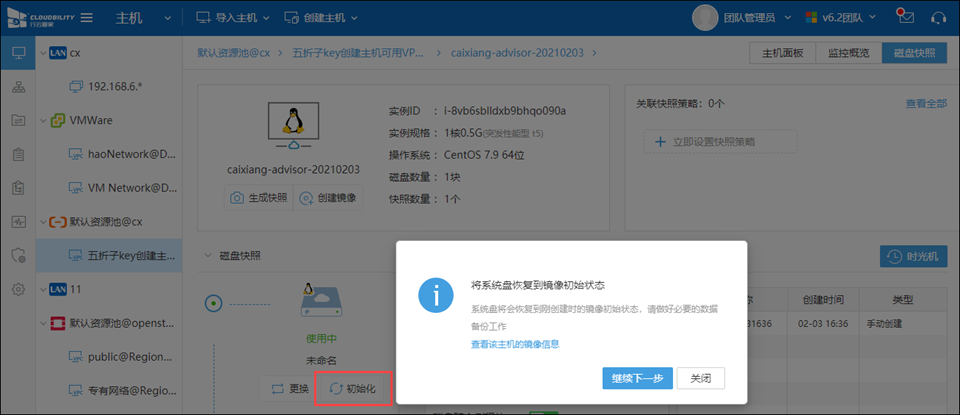
Task: Click the hamburger menu icon
Action: 87,18
